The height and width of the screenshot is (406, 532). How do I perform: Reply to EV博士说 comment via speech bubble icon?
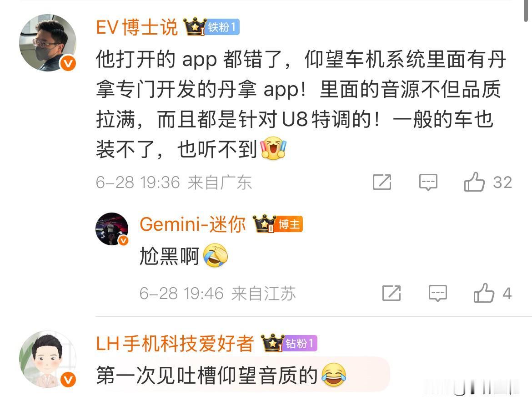click(x=428, y=182)
